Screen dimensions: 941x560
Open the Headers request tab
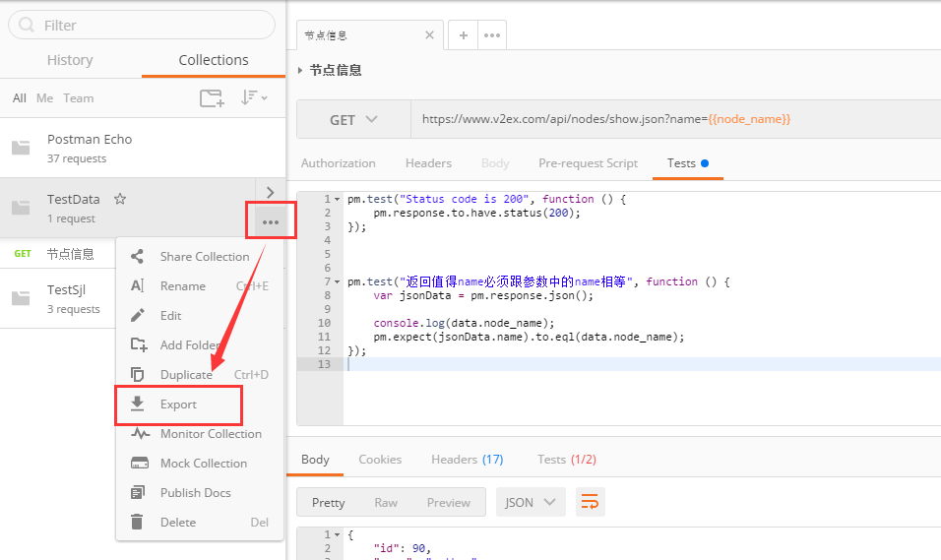point(428,163)
